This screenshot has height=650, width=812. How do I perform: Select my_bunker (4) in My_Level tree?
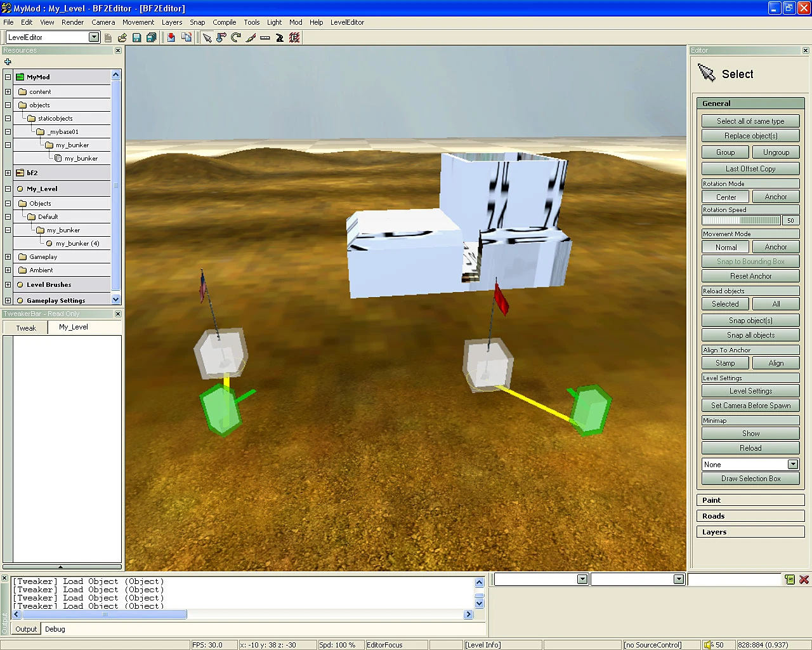[77, 244]
